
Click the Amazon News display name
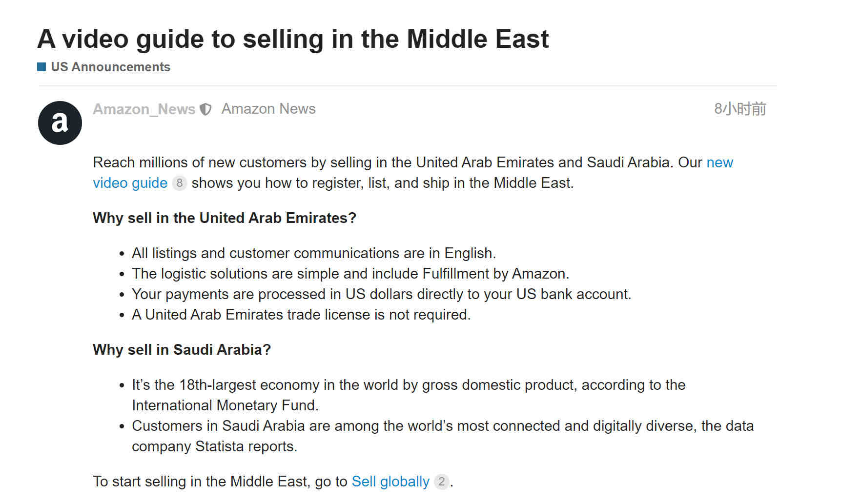[x=268, y=109]
